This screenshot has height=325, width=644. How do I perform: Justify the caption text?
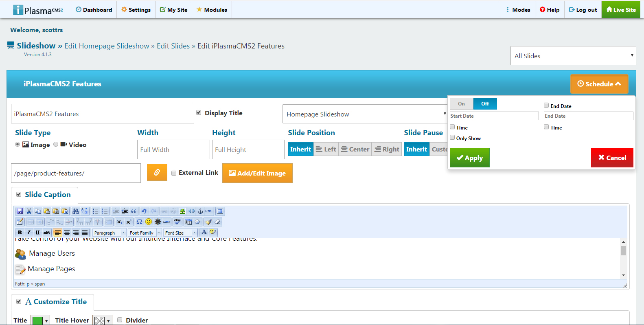click(x=85, y=232)
